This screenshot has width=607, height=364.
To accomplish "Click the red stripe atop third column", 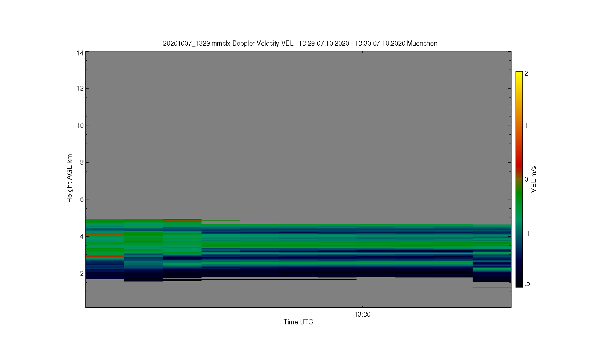I will pyautogui.click(x=182, y=220).
